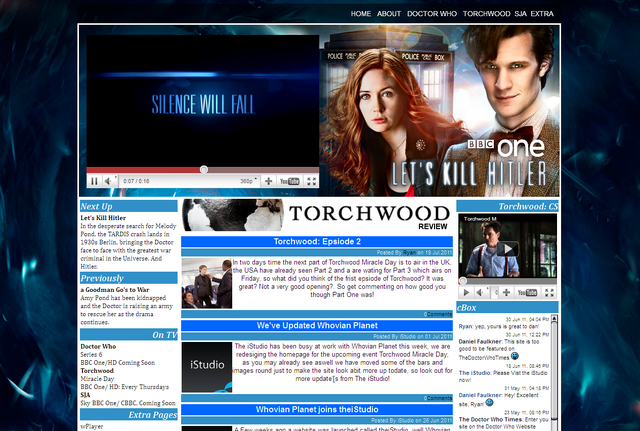Open wPlayer under Extra Pages
This screenshot has width=640, height=431.
[x=92, y=427]
